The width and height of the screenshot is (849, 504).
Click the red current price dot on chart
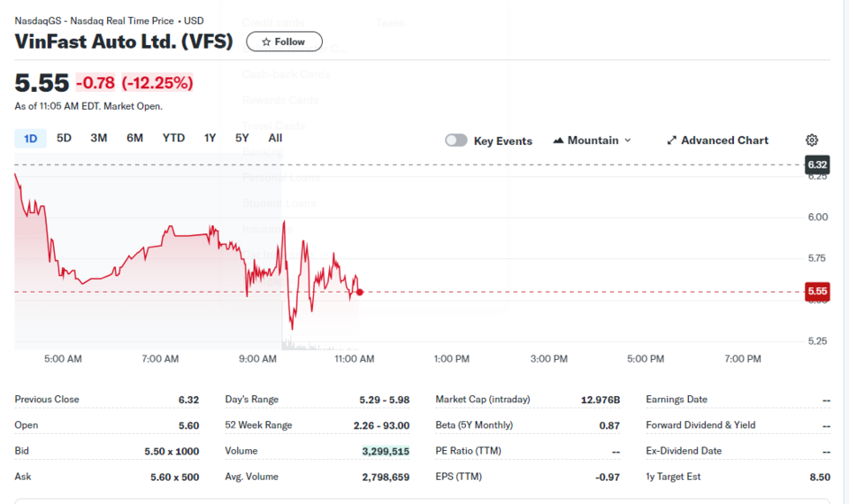360,293
